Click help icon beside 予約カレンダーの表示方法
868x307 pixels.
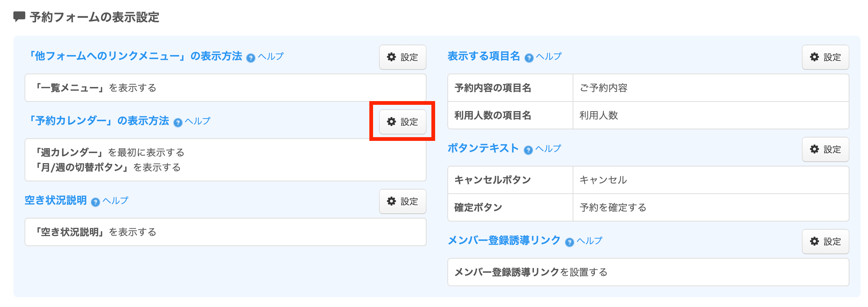click(178, 122)
